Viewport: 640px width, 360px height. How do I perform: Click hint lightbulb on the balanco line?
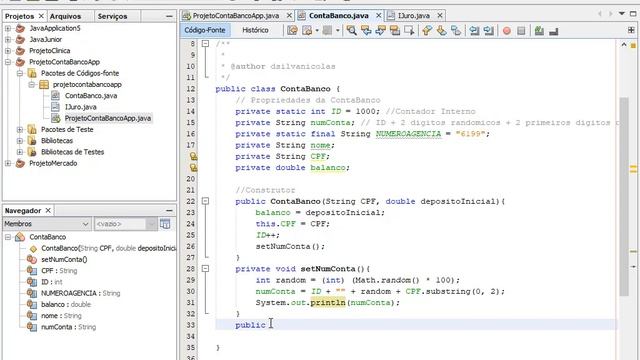coord(193,167)
